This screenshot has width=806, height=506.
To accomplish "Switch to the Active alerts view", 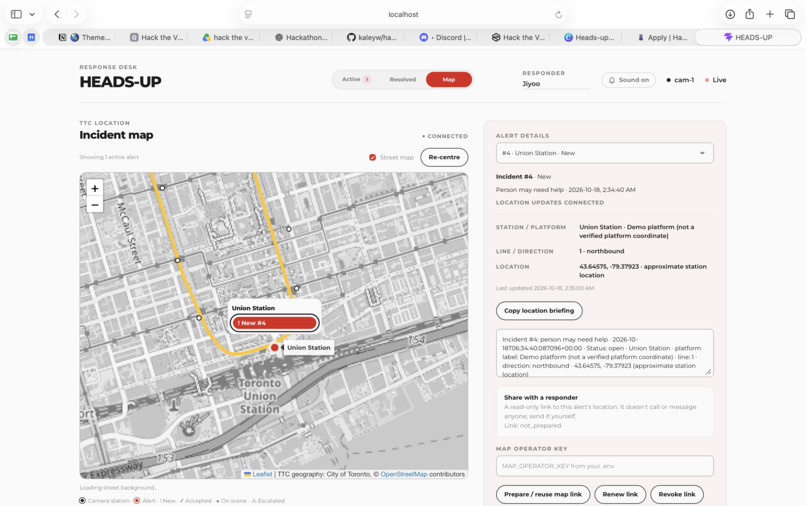I will tap(356, 79).
